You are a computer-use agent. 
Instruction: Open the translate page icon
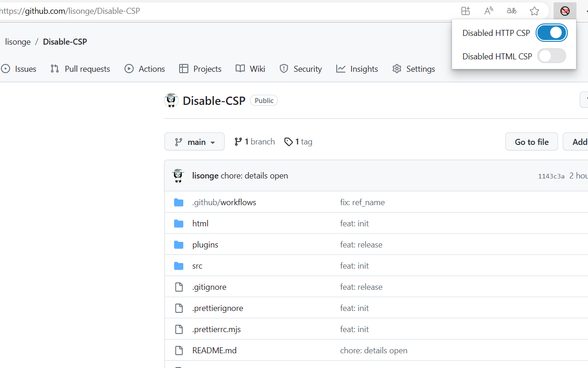point(511,11)
